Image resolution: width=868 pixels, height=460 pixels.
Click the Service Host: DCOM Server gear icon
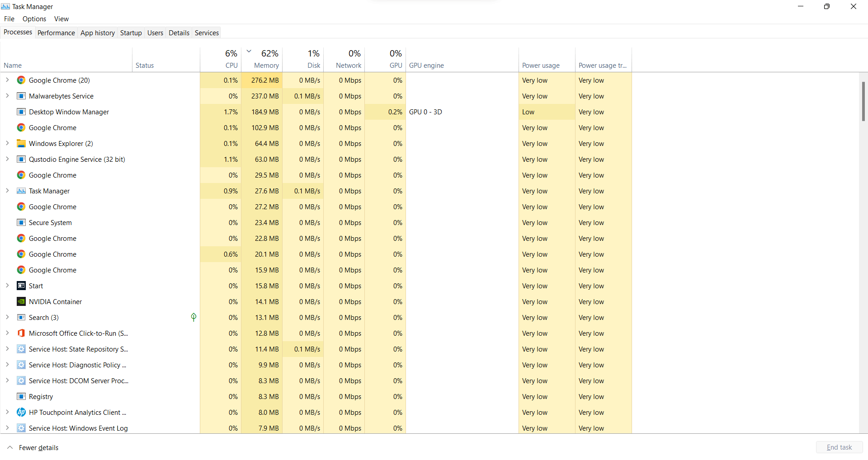coord(21,381)
